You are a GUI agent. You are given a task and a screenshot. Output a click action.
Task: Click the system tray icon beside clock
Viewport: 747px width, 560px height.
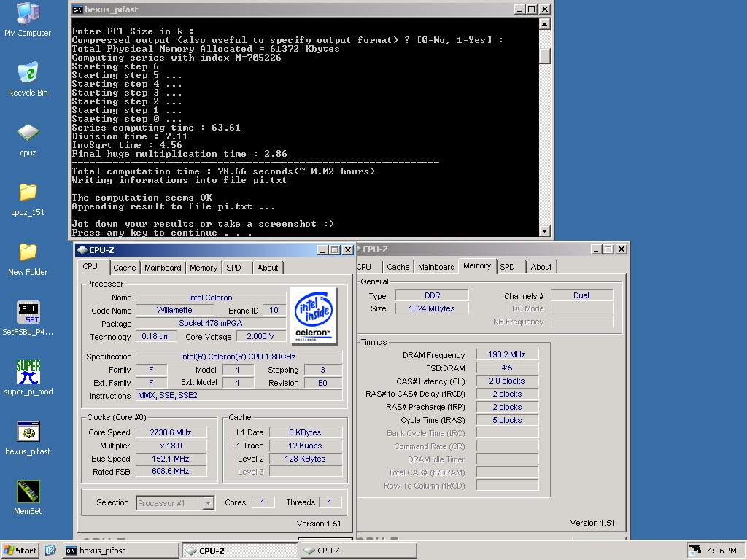[x=695, y=551]
